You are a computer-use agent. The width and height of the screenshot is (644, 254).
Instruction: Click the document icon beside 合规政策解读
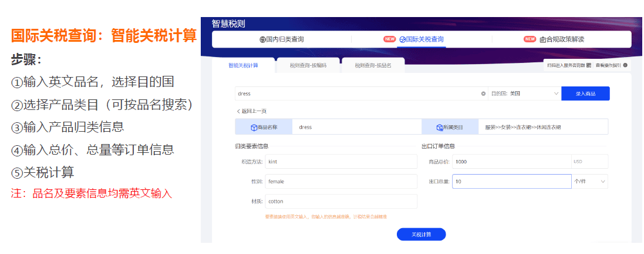tap(543, 39)
